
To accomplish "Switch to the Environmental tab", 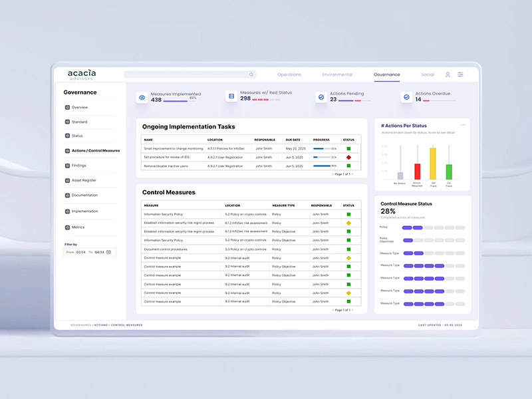I will (337, 74).
